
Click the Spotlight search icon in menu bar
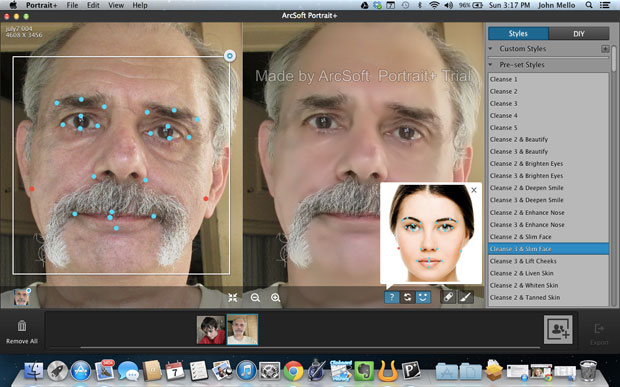tap(589, 5)
